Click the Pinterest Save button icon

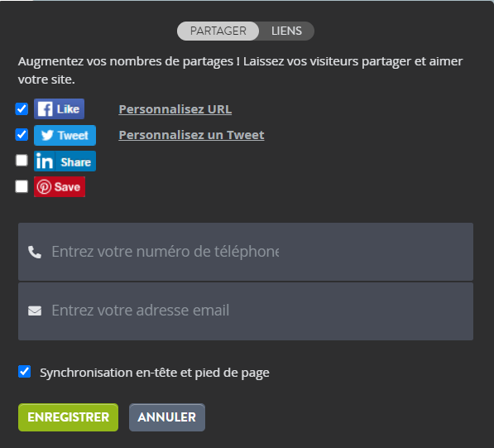(60, 187)
